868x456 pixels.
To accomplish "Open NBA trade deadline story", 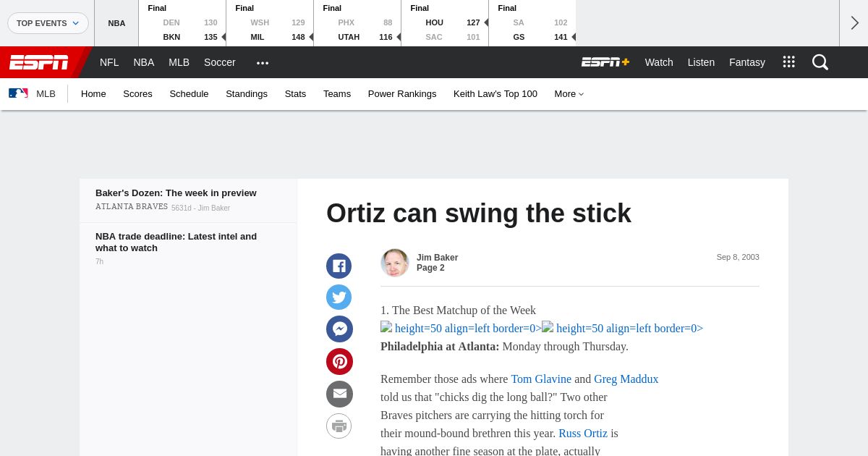I will pos(176,242).
